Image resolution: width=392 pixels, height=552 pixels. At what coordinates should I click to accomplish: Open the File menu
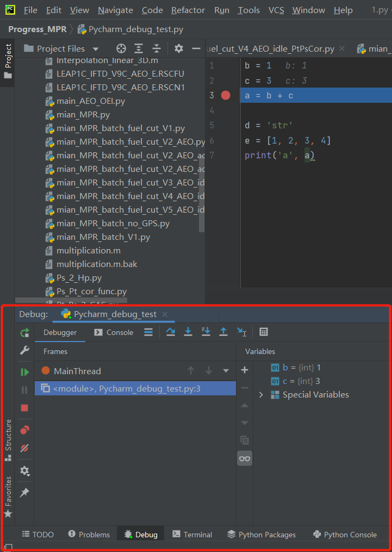[x=30, y=10]
